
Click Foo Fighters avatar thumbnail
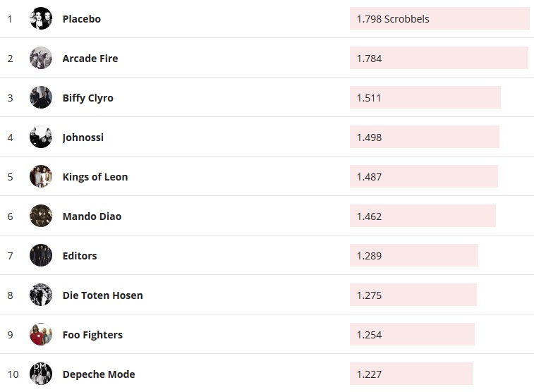click(x=41, y=335)
